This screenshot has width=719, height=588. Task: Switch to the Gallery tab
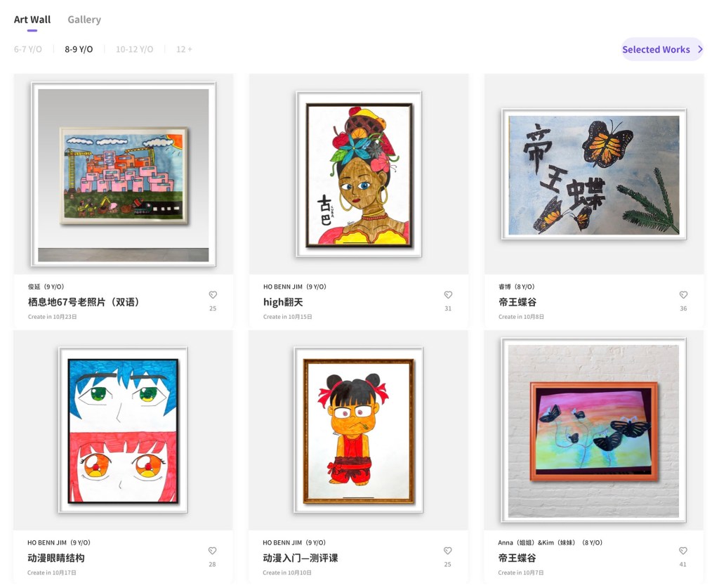click(84, 20)
